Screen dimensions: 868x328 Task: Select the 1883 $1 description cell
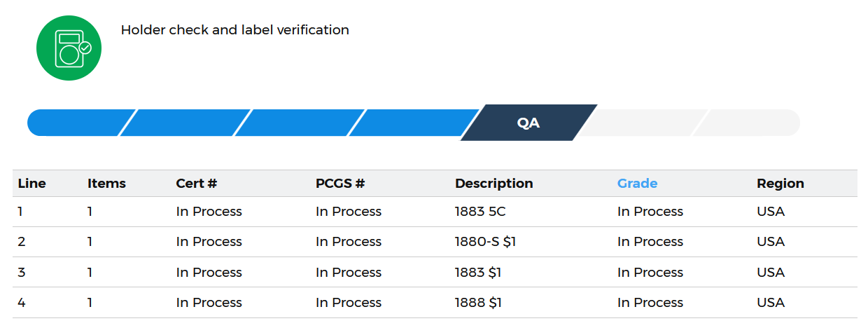[x=478, y=273]
